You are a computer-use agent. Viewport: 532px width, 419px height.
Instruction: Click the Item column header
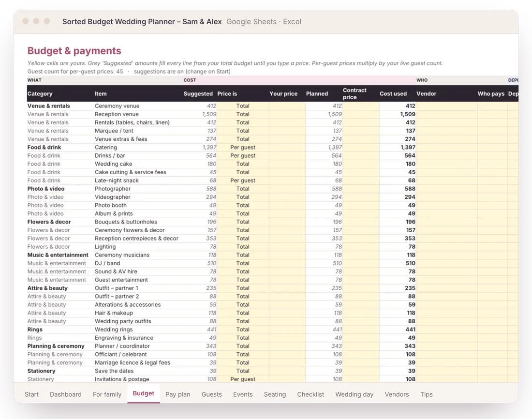pos(101,94)
